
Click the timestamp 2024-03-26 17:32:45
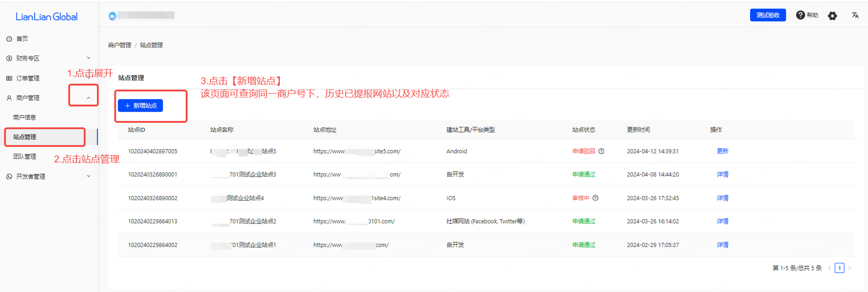coord(653,198)
